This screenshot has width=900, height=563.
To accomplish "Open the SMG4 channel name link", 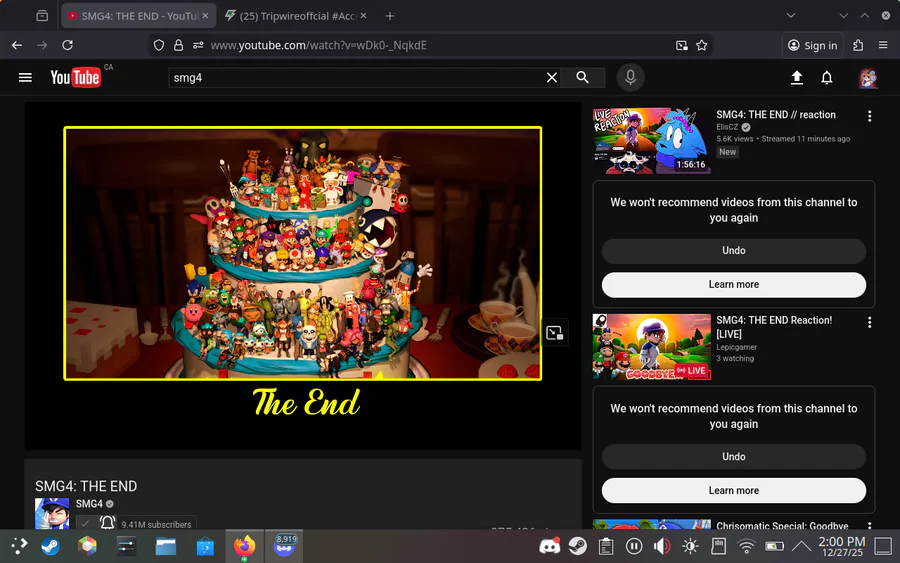I will click(x=89, y=504).
